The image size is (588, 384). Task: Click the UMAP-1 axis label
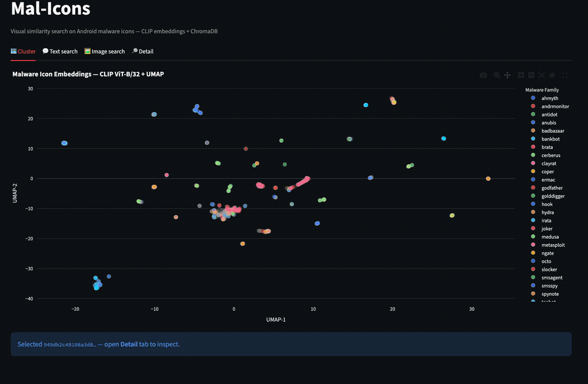click(276, 319)
